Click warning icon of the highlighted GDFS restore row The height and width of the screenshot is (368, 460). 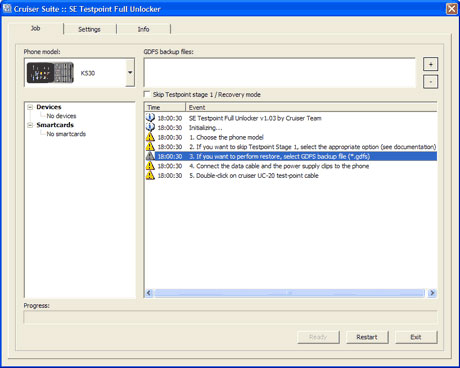150,156
